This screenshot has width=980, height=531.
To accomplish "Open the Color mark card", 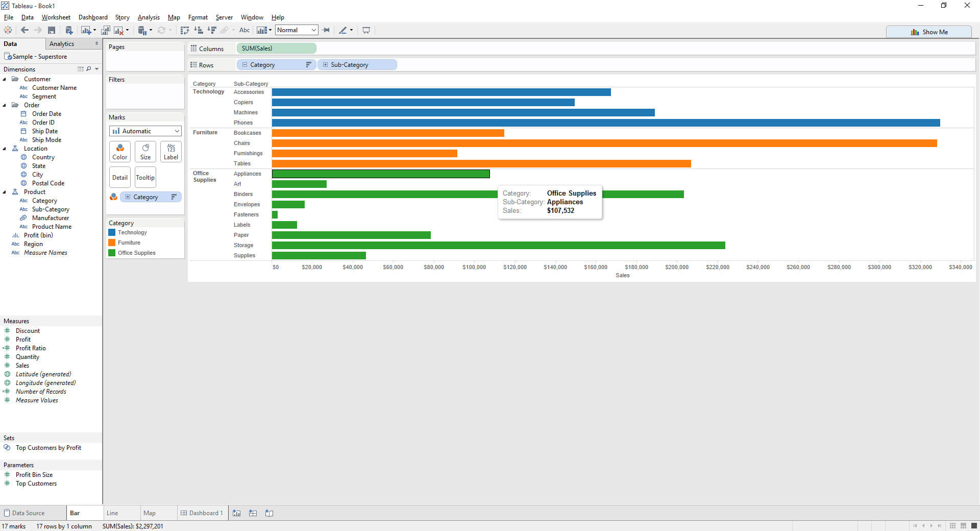I will tap(120, 152).
